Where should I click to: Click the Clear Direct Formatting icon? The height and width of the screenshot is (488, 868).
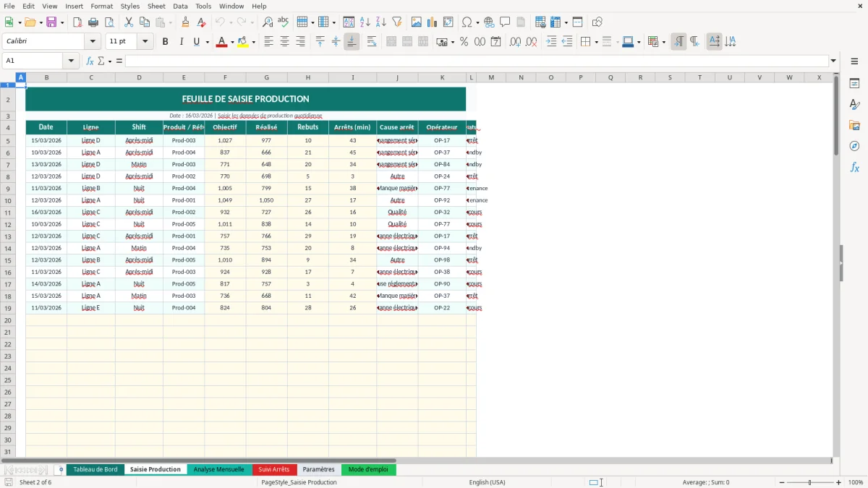point(200,22)
